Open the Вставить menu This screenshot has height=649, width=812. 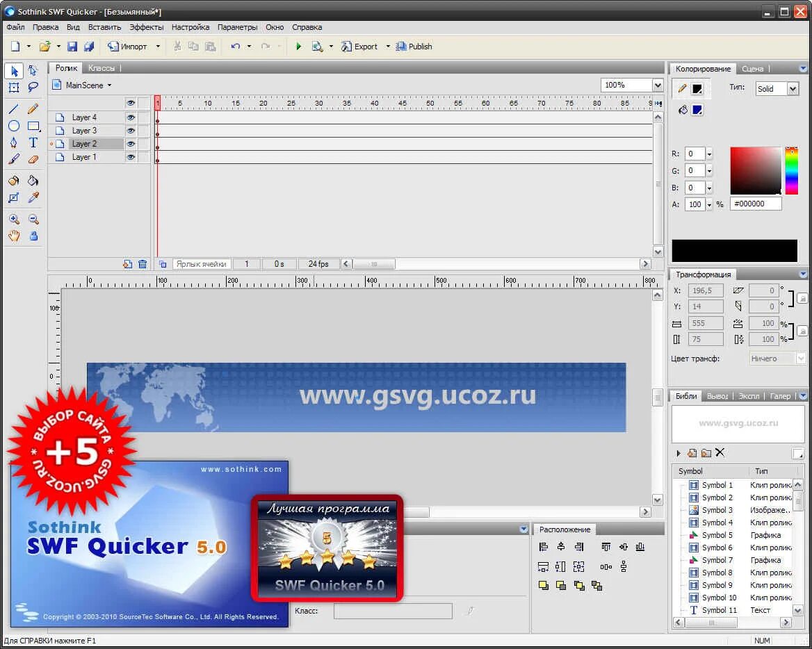pos(104,27)
